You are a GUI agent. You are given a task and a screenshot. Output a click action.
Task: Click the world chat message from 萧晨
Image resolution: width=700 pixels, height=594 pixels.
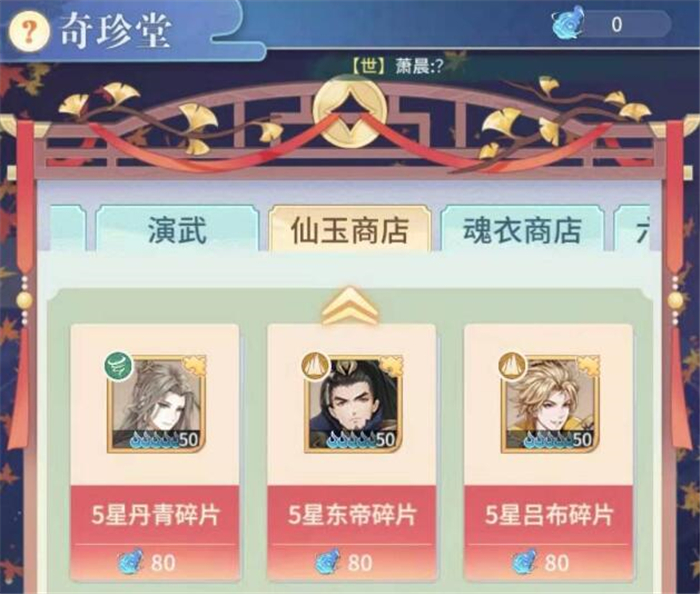397,66
